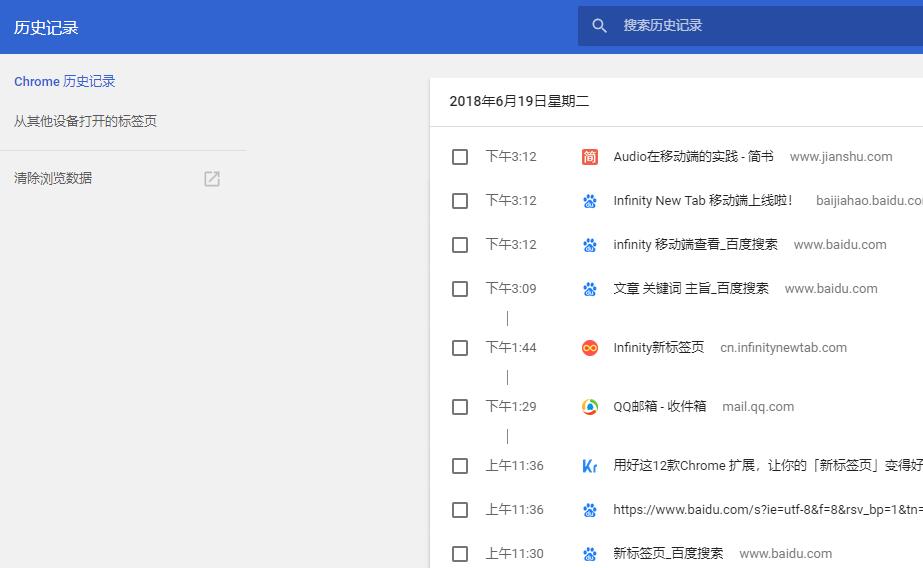Click Baidu favicon beside 新标签页_百度搜索
This screenshot has width=923, height=568.
coord(590,554)
